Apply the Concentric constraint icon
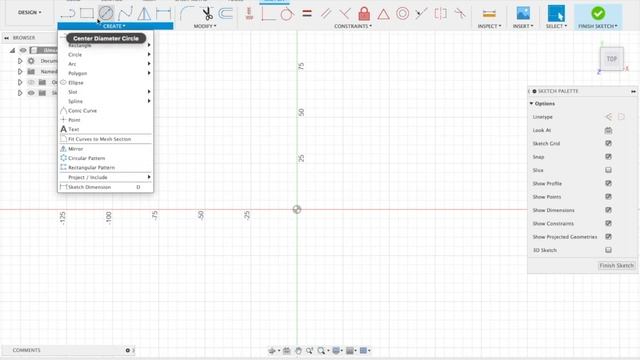Screen dimensions: 640x360 [x=402, y=13]
